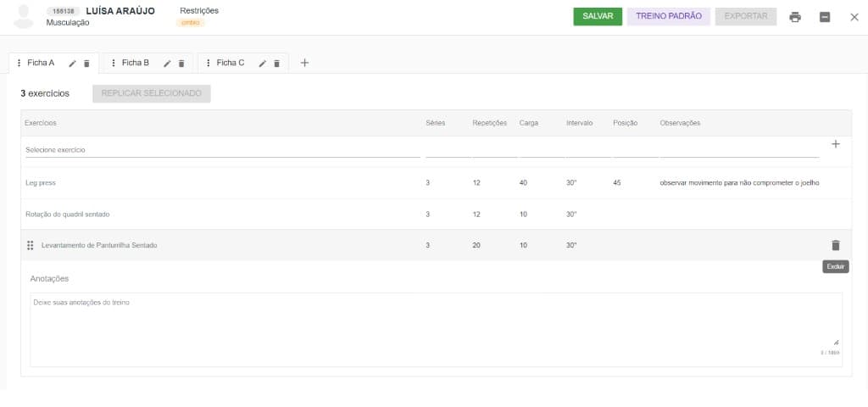This screenshot has height=407, width=868.
Task: Click the Leg press carga value 40
Action: point(523,183)
